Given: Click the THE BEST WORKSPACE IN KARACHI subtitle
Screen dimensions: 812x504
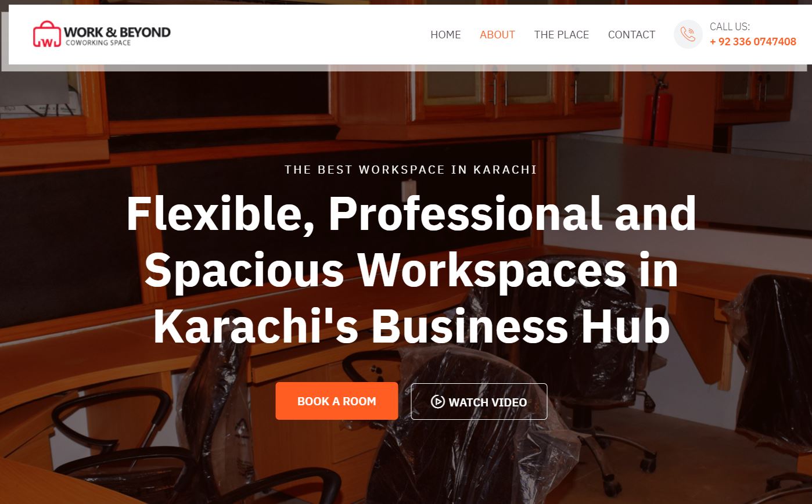Looking at the screenshot, I should (x=411, y=170).
